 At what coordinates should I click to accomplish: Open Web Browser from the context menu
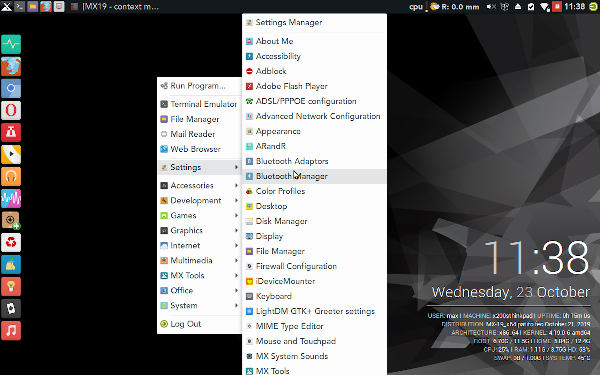point(199,149)
